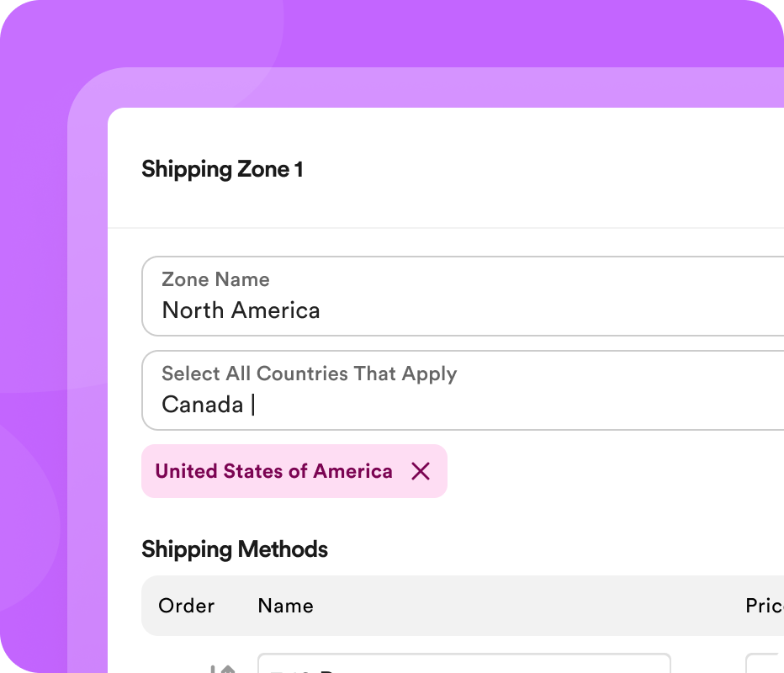Click the Shipping Zone 1 heading

click(x=222, y=169)
